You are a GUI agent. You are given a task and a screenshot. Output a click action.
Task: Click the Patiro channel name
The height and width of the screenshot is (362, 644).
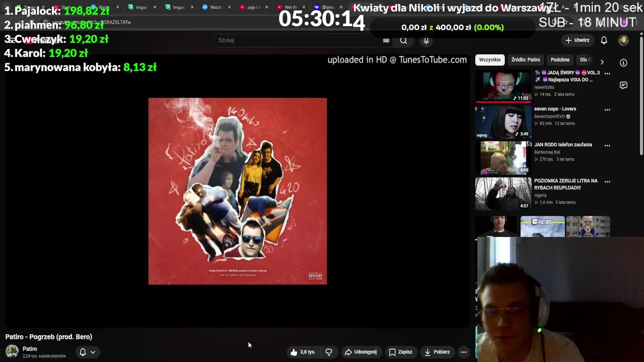pos(30,348)
